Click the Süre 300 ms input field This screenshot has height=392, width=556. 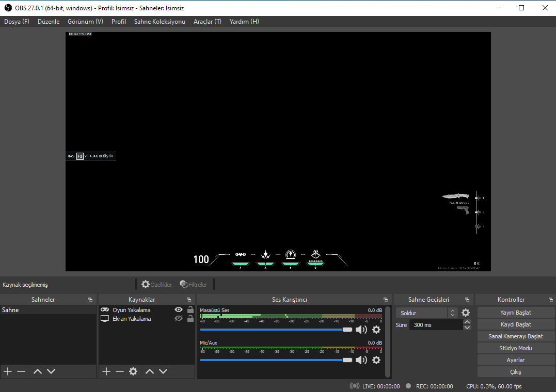click(x=436, y=325)
